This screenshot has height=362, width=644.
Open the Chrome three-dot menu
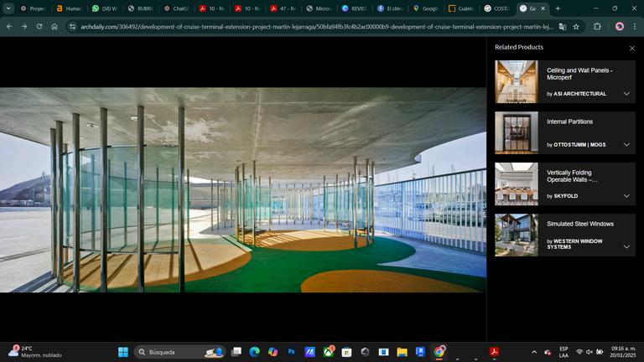click(x=635, y=26)
